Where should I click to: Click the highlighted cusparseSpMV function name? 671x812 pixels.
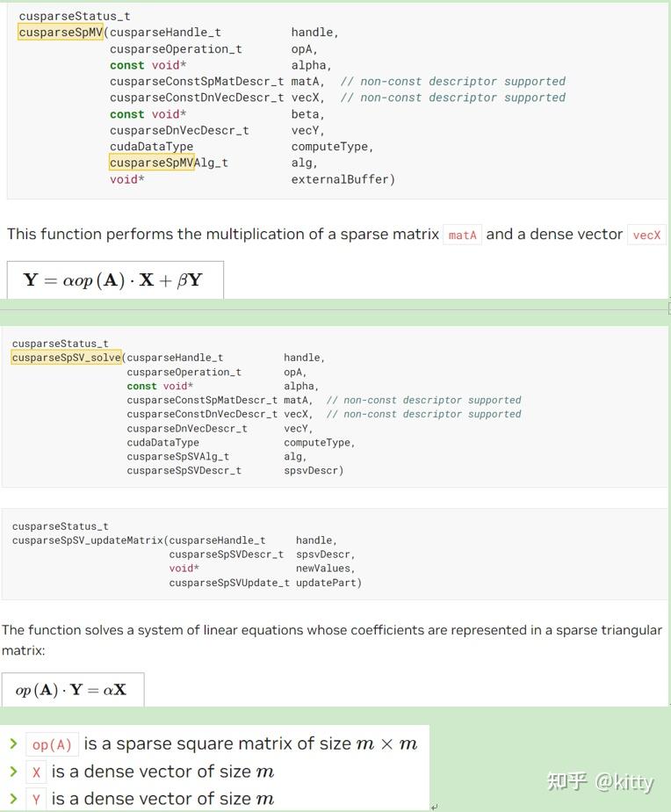click(61, 33)
